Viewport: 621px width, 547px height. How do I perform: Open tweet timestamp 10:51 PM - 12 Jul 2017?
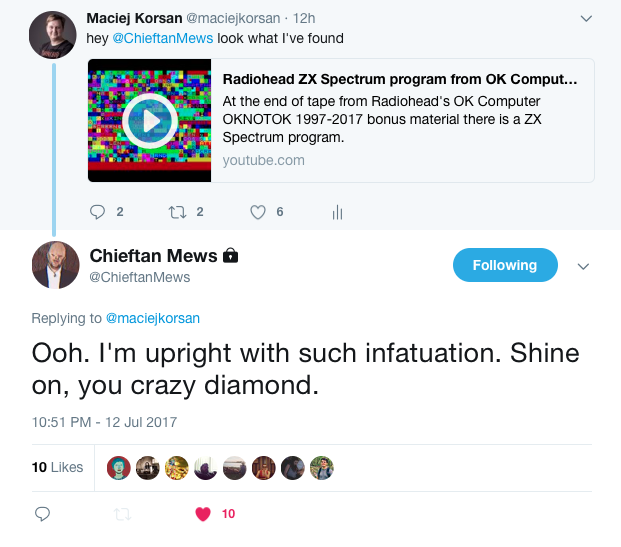pos(105,422)
